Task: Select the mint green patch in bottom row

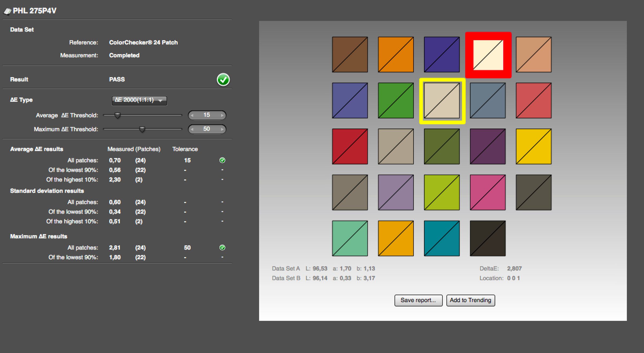Action: (x=350, y=238)
